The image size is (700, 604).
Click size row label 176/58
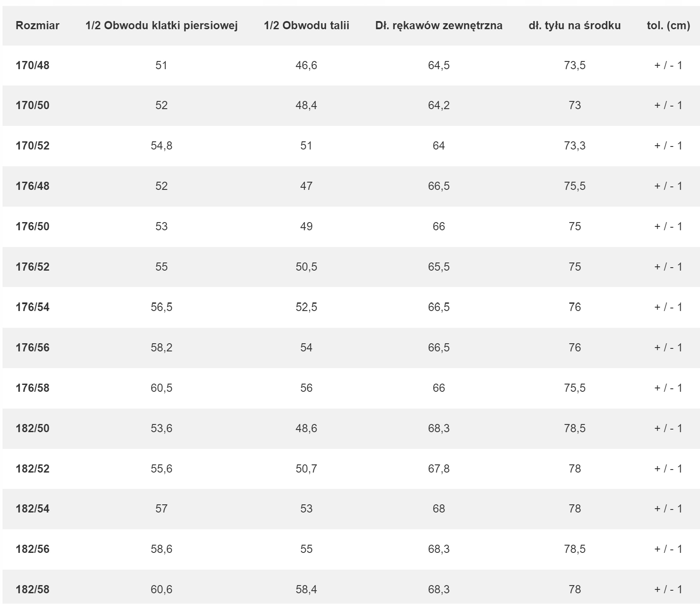coord(33,388)
